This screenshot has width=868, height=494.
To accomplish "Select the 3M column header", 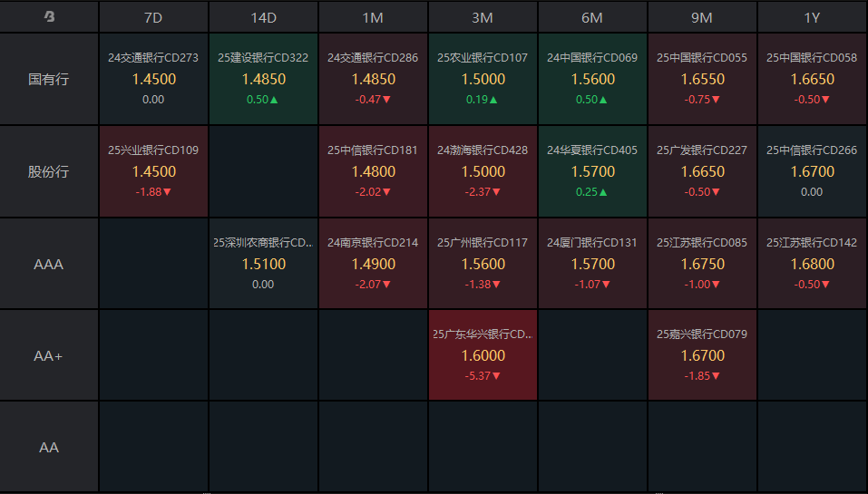I will tap(483, 17).
